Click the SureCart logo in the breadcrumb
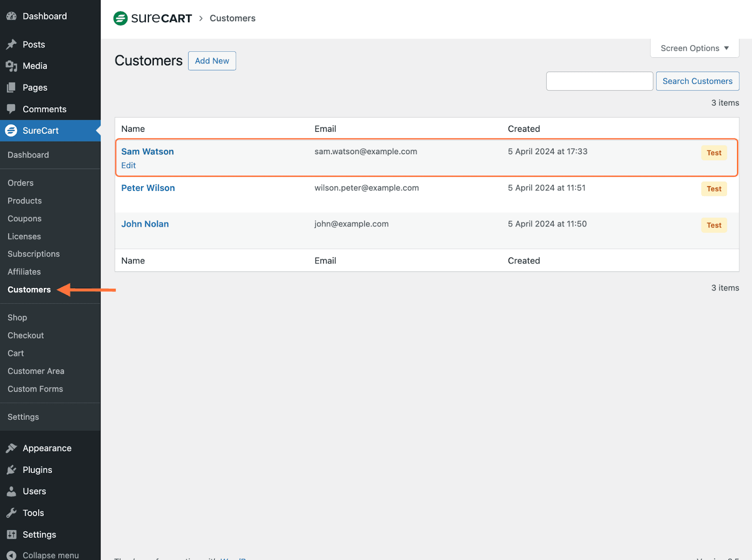Image resolution: width=752 pixels, height=560 pixels. [152, 18]
